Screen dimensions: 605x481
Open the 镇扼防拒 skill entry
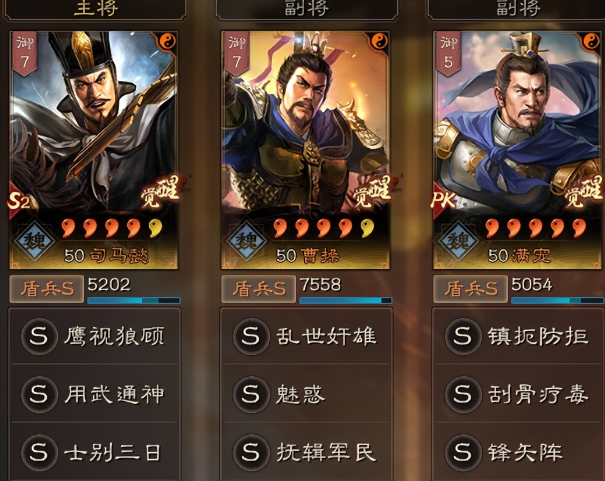518,336
